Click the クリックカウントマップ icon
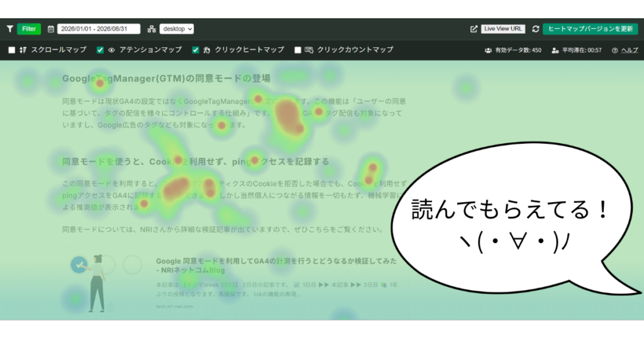Screen dimensions: 644x338 tap(309, 50)
